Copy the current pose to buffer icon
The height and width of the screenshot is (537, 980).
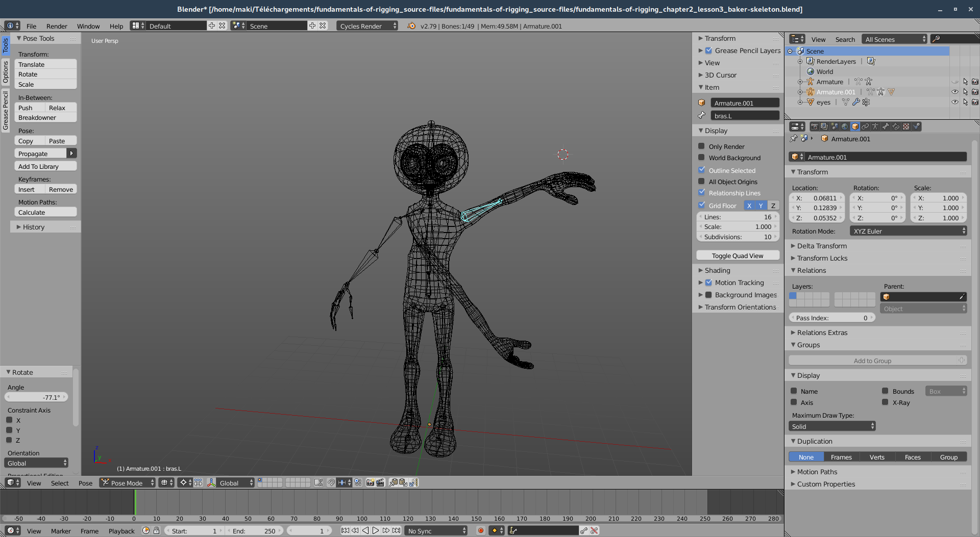click(394, 482)
